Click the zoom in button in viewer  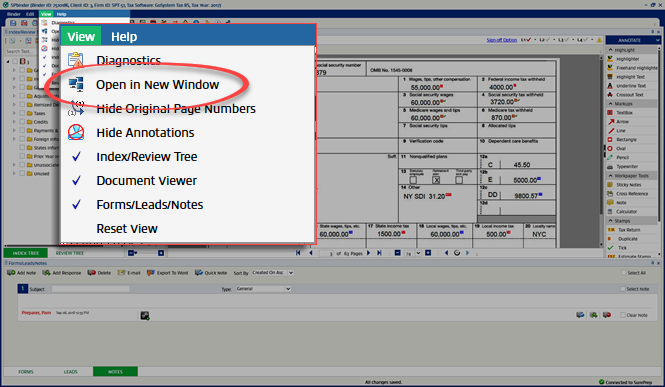tap(428, 253)
